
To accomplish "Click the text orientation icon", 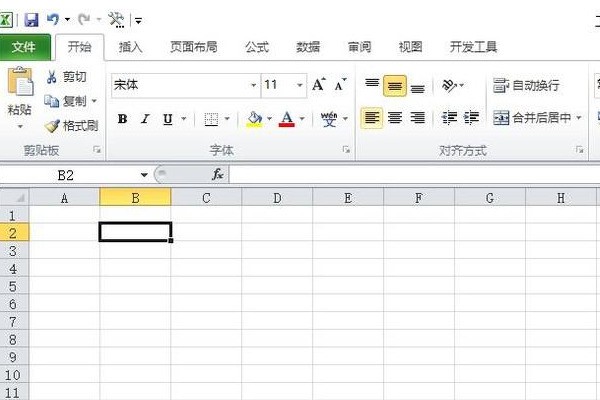I will click(x=449, y=85).
